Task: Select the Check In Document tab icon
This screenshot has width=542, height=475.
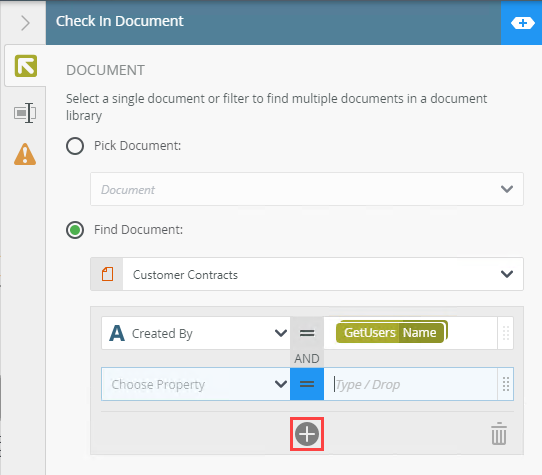Action: pos(26,66)
